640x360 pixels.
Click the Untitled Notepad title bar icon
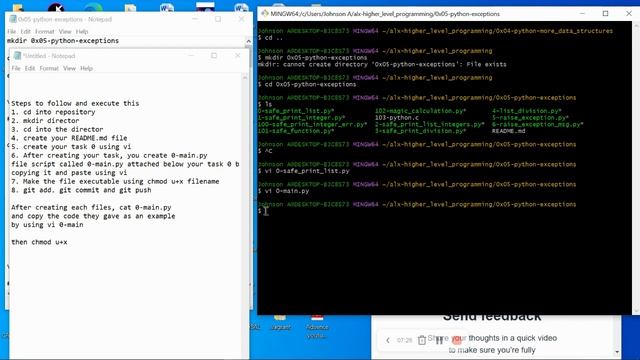click(17, 56)
